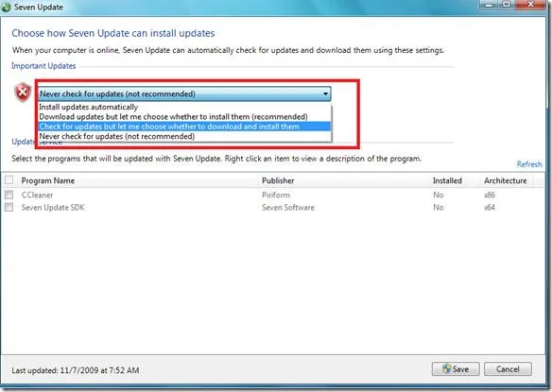
Task: Sort by Program Name column header
Action: [48, 180]
